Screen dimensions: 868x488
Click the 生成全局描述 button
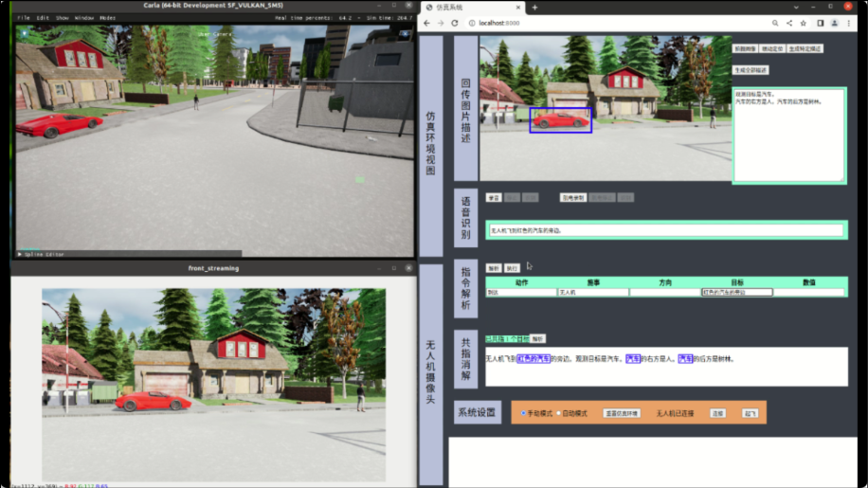pos(750,70)
